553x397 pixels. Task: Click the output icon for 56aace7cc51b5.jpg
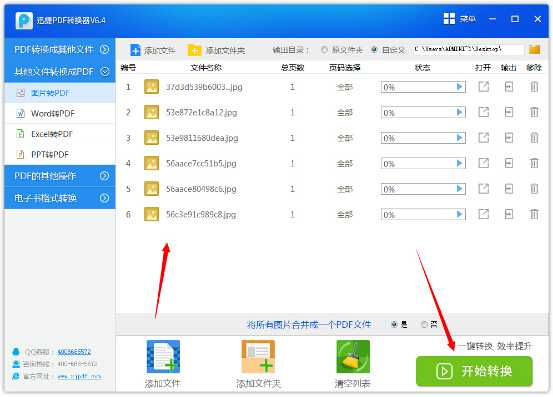click(x=509, y=163)
